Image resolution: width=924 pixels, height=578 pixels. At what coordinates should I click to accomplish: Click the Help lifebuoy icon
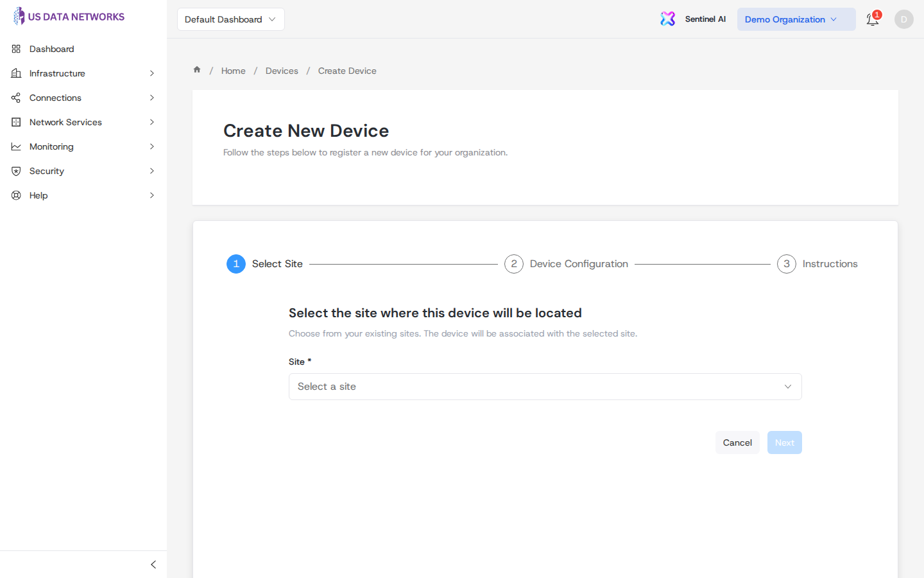coord(16,195)
